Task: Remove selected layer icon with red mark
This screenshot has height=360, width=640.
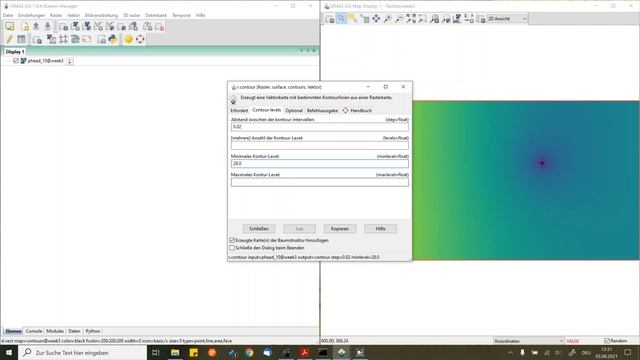Action: (x=159, y=27)
